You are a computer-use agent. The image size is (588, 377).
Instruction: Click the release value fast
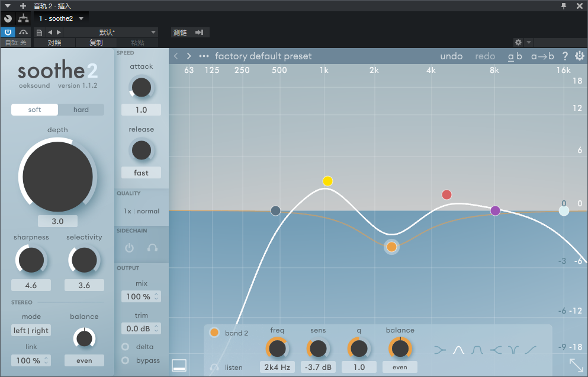click(x=141, y=172)
